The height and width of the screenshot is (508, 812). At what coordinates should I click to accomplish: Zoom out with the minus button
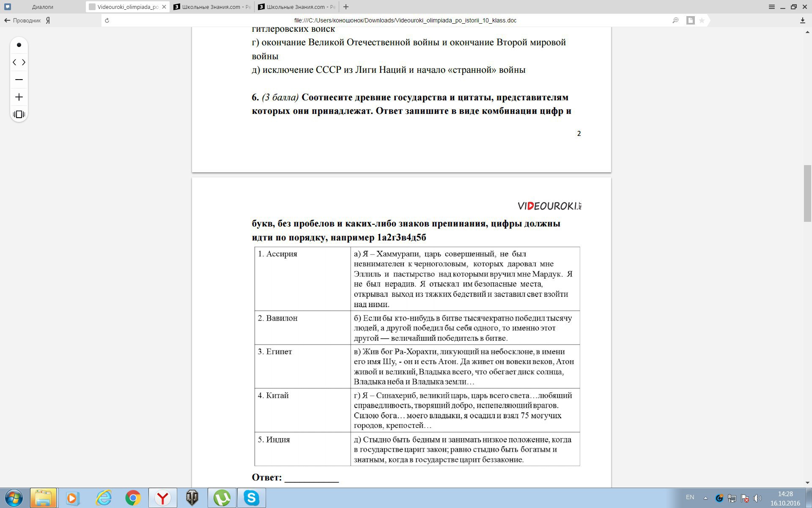click(19, 80)
